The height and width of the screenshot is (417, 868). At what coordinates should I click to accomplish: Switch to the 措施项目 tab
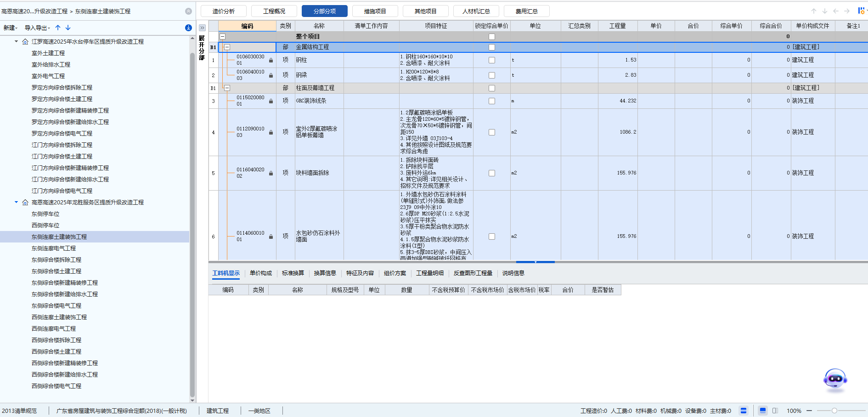pyautogui.click(x=375, y=11)
